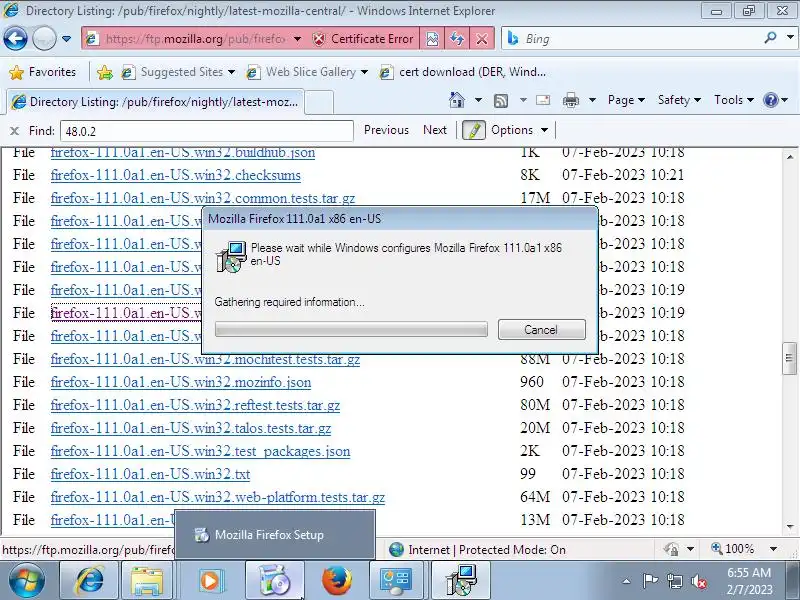View the Certificate Error warning
The image size is (800, 600).
tap(363, 39)
